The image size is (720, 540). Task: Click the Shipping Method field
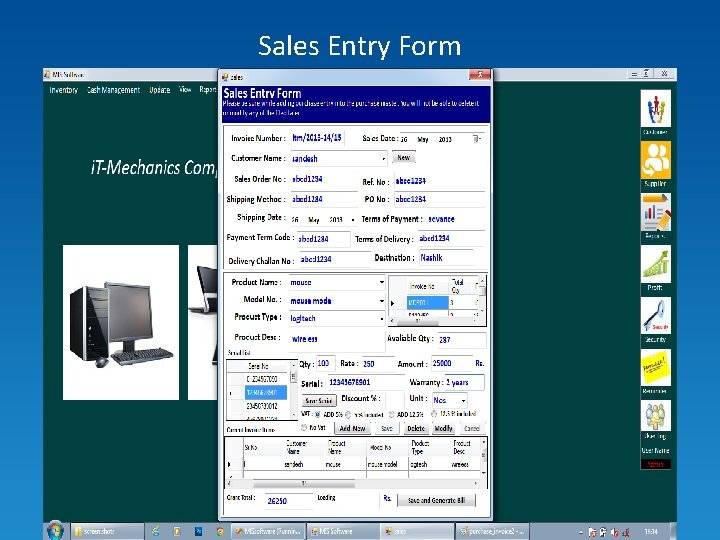click(324, 199)
